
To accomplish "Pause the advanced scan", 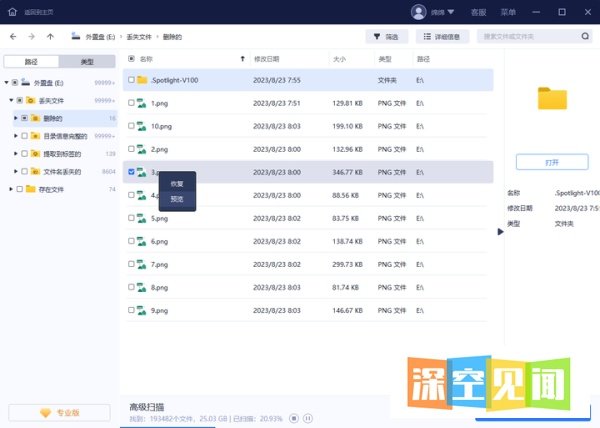I will pos(308,418).
